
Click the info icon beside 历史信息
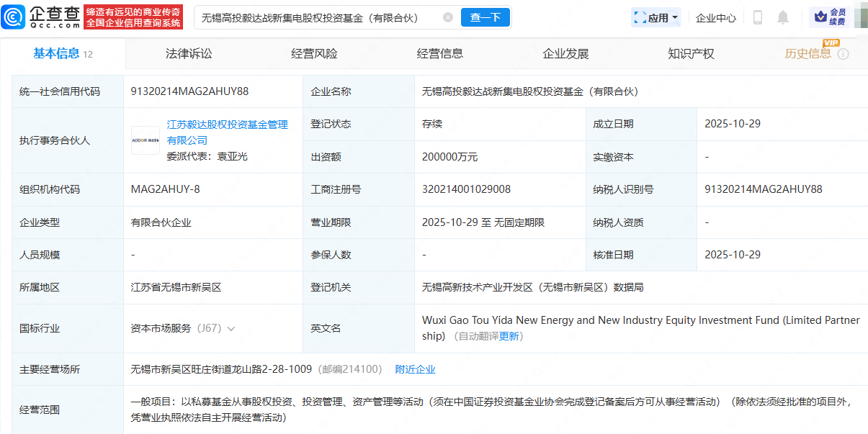pos(843,54)
